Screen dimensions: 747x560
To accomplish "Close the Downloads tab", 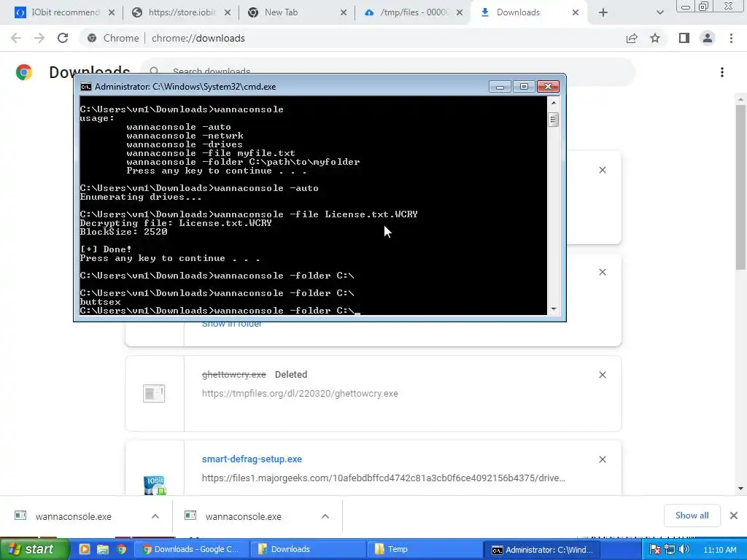I will (x=576, y=13).
